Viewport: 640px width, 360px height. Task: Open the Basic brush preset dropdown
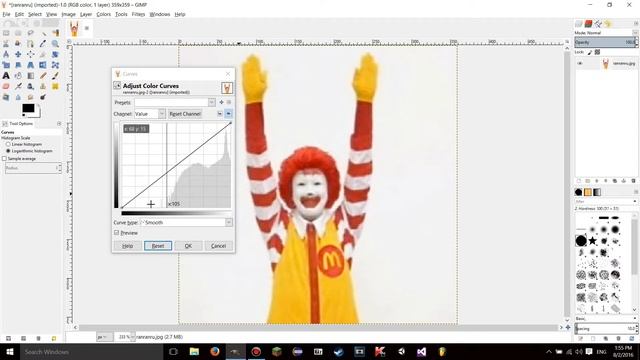tap(635, 318)
